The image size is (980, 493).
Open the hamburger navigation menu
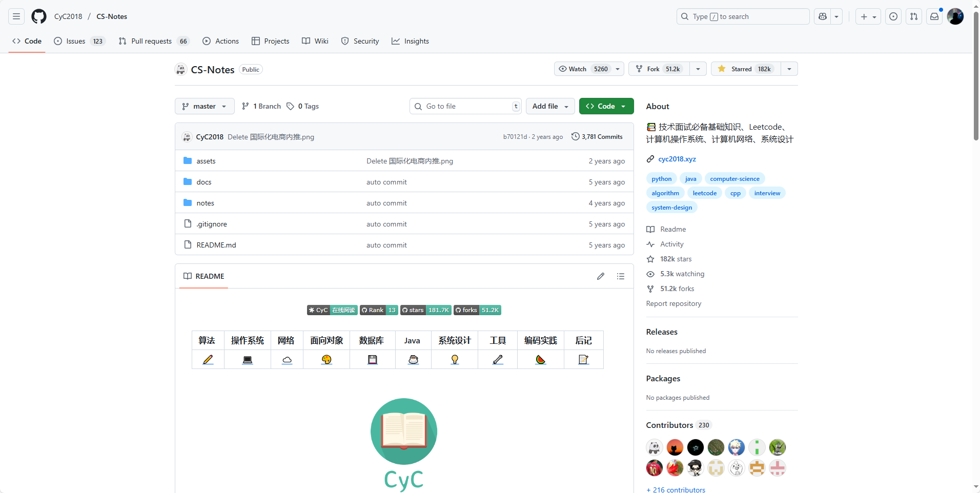[x=16, y=16]
